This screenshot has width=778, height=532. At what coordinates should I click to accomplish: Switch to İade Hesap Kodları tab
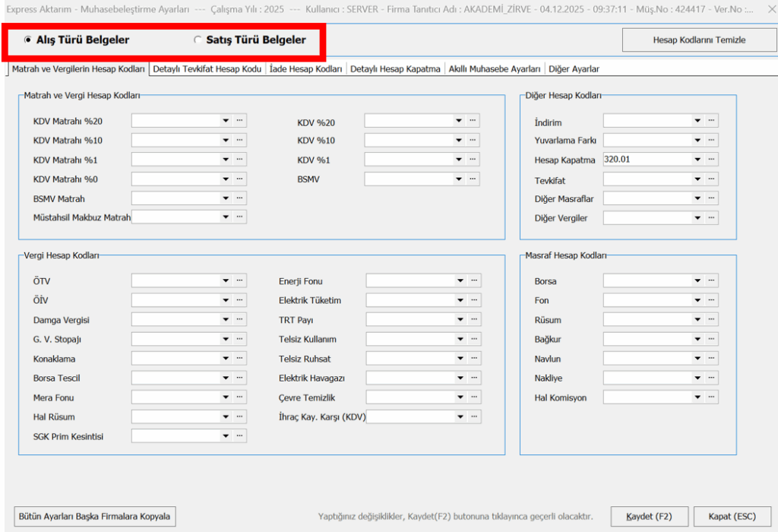[305, 69]
